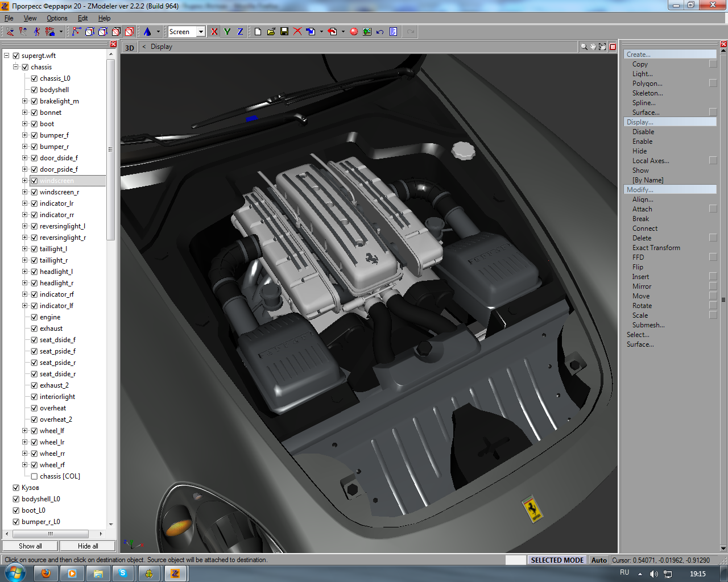728x582 pixels.
Task: Toggle the red X axis constraint
Action: 214,32
